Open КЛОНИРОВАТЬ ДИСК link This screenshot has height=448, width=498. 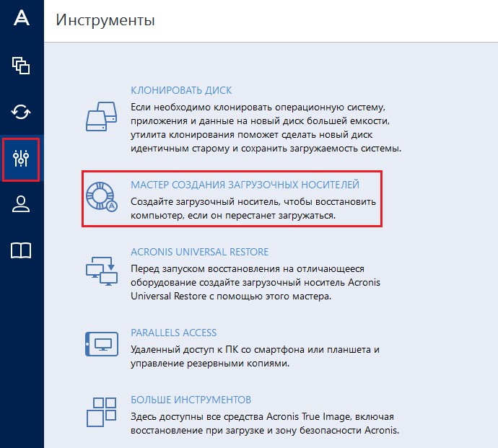click(181, 90)
